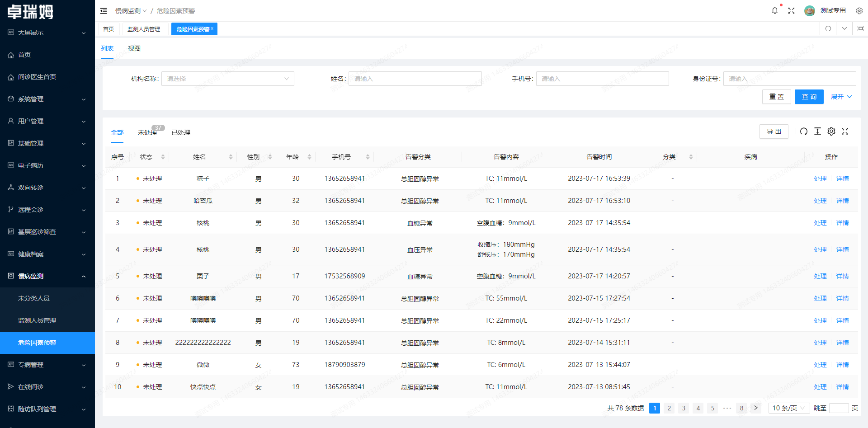Viewport: 868px width, 428px height.
Task: Sort table by 状态 column
Action: point(163,157)
